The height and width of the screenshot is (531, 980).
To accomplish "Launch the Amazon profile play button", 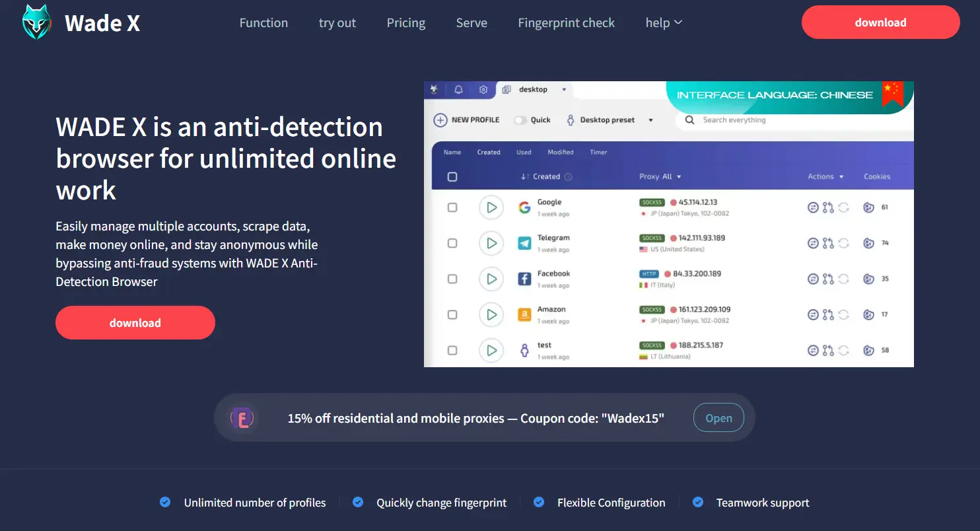I will tap(491, 314).
